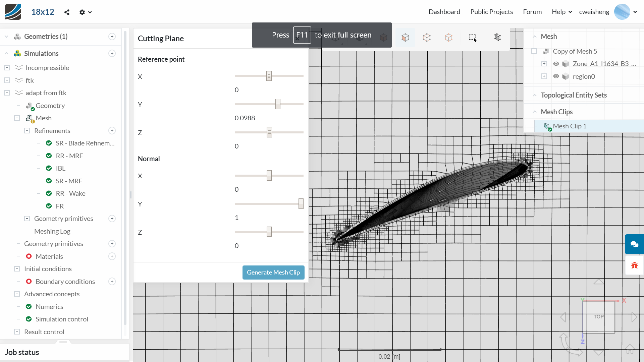644x362 pixels.
Task: Open the chat support widget
Action: (x=634, y=244)
